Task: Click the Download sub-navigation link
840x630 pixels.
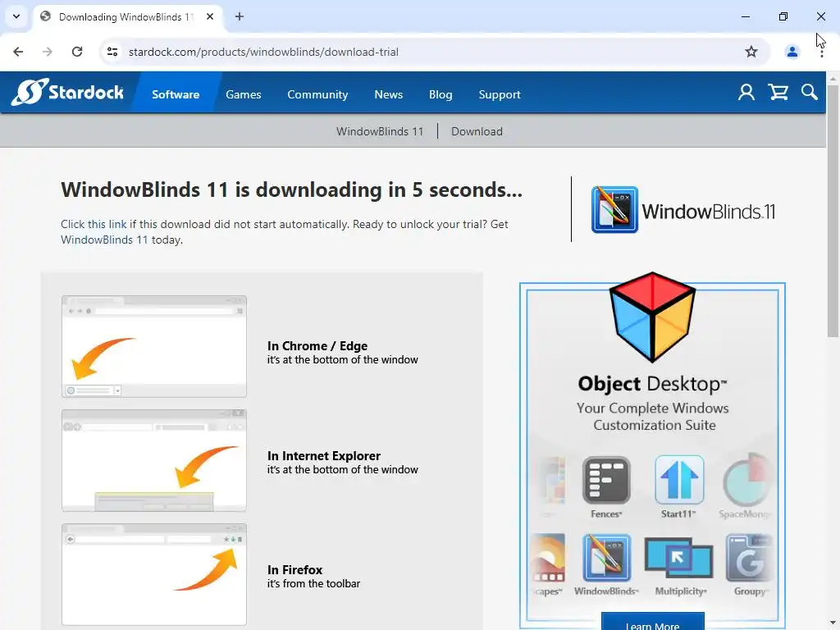Action: [477, 131]
